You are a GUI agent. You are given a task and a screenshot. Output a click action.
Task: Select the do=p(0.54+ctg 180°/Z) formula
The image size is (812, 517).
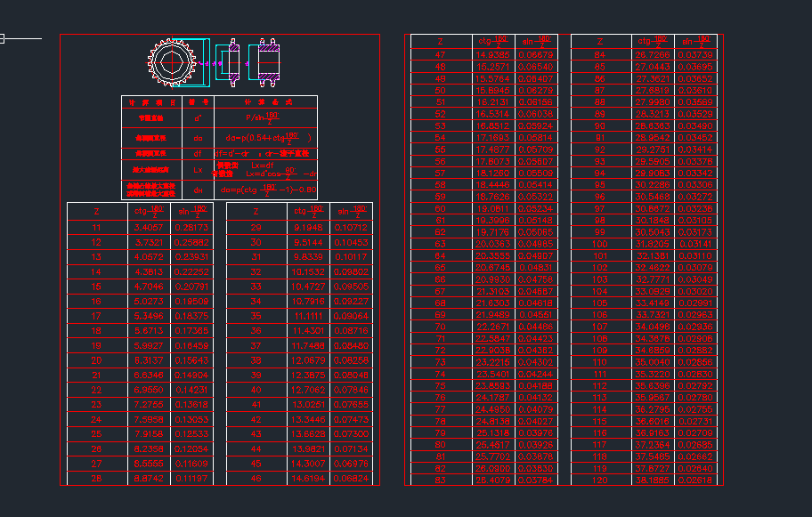pyautogui.click(x=264, y=138)
